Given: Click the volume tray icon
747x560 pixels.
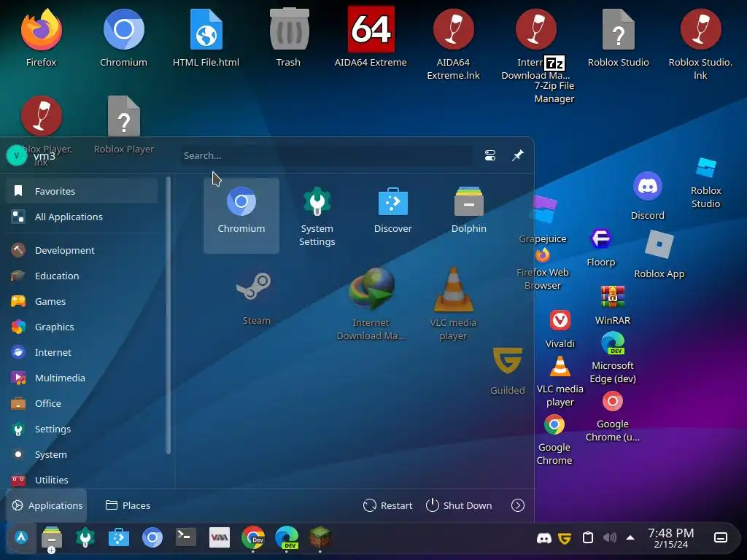Looking at the screenshot, I should click(609, 537).
